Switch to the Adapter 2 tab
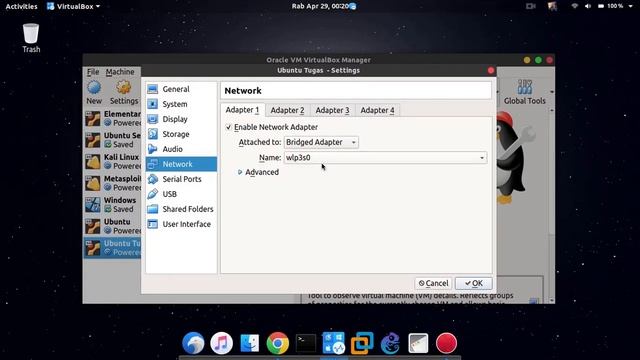 pyautogui.click(x=287, y=110)
